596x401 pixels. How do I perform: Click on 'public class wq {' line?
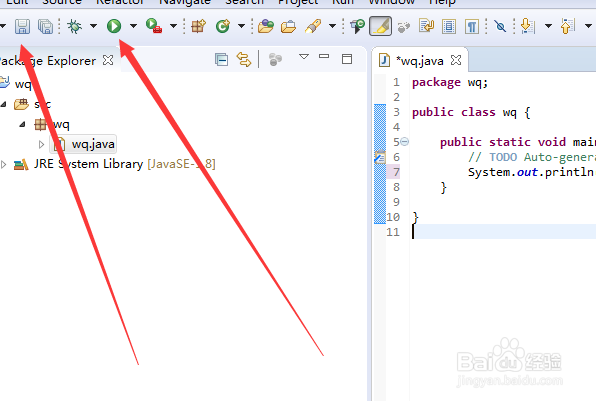tap(471, 113)
